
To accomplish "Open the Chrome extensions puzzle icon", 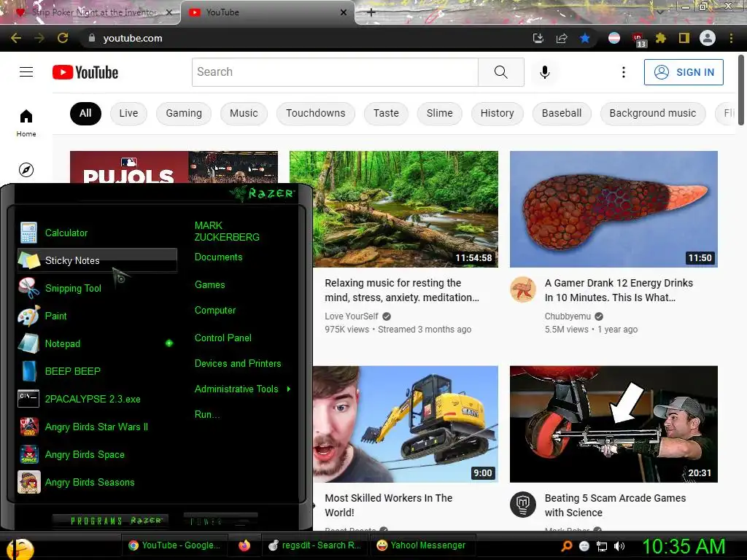I will click(661, 38).
